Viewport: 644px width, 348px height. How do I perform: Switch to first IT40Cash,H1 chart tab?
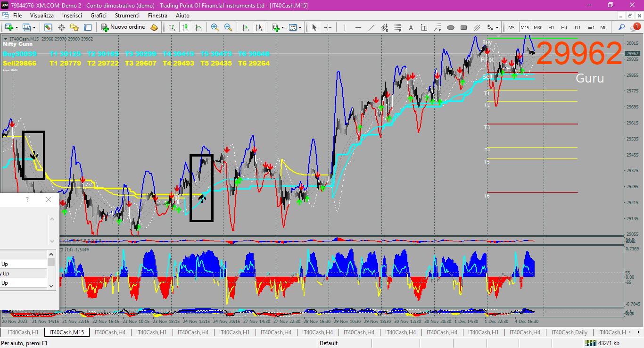pyautogui.click(x=23, y=332)
